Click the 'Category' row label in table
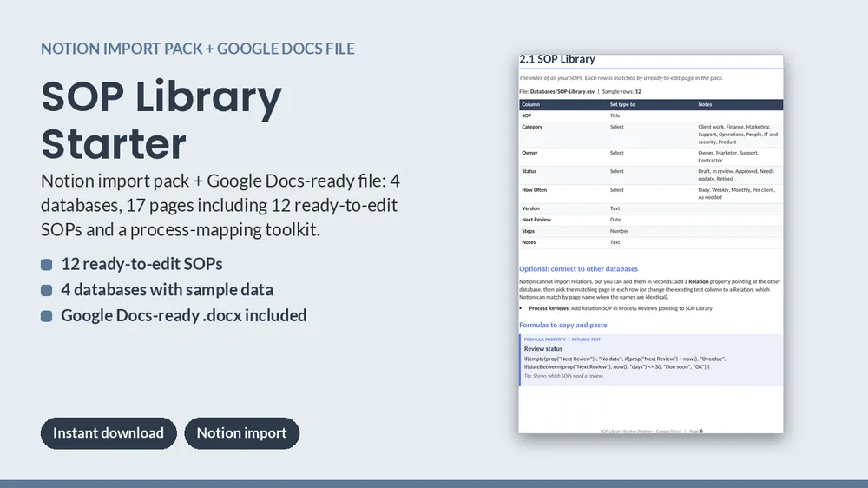 point(532,127)
